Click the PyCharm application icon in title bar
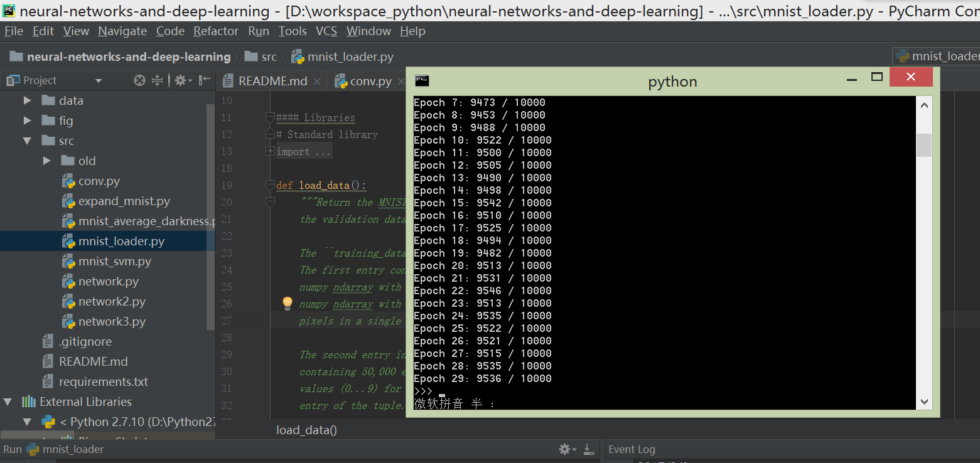The width and height of the screenshot is (980, 463). pyautogui.click(x=9, y=10)
